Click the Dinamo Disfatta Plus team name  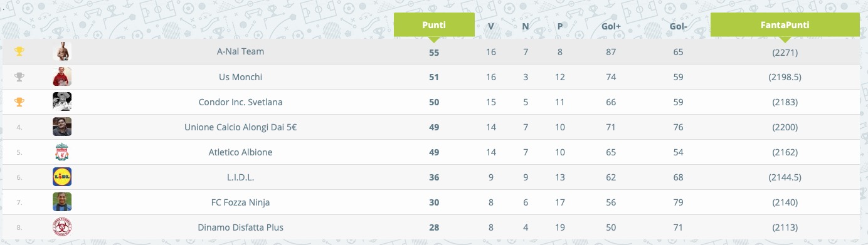coord(240,227)
